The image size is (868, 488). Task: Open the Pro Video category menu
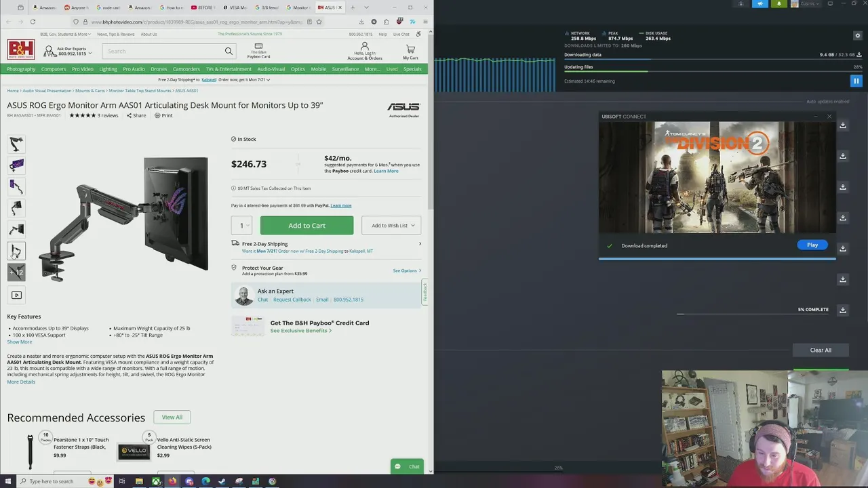(x=83, y=69)
